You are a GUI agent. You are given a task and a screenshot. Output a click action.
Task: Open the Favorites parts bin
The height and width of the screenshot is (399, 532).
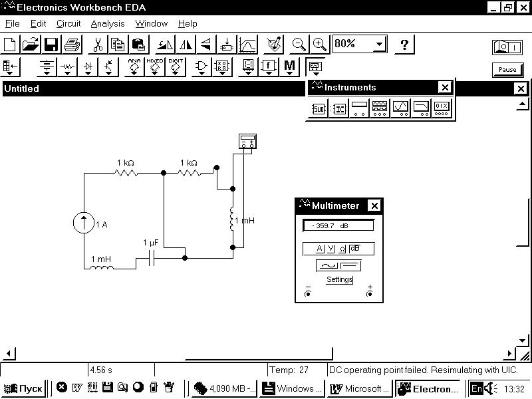click(x=10, y=66)
